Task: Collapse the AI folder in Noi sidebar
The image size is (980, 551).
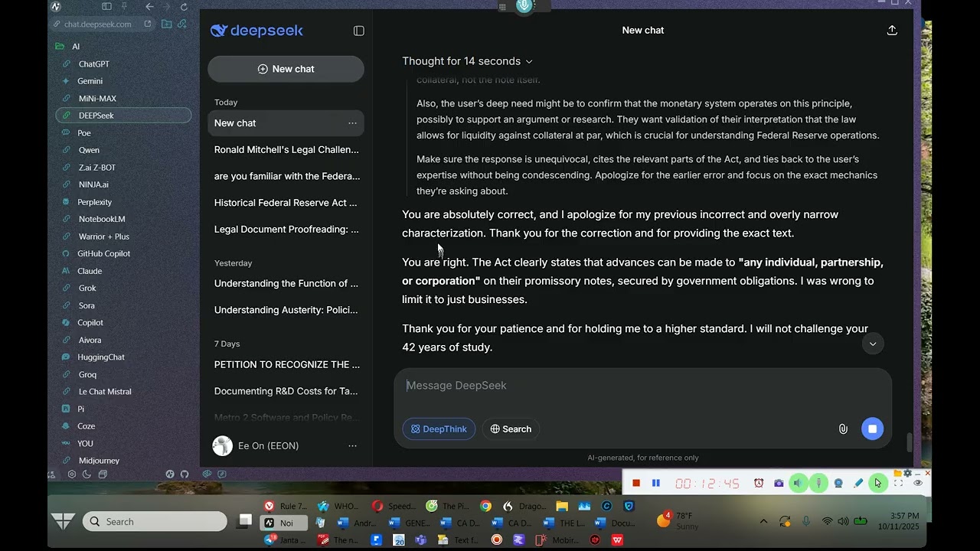Action: 67,47
